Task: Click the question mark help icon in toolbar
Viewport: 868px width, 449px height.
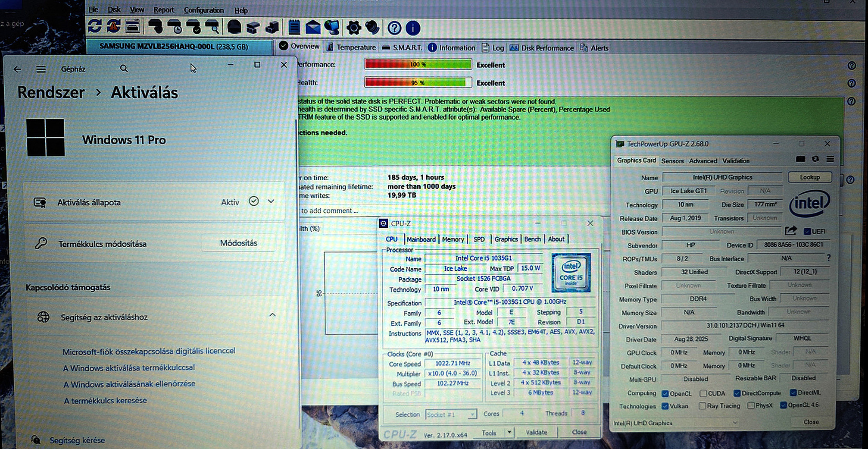Action: coord(394,28)
